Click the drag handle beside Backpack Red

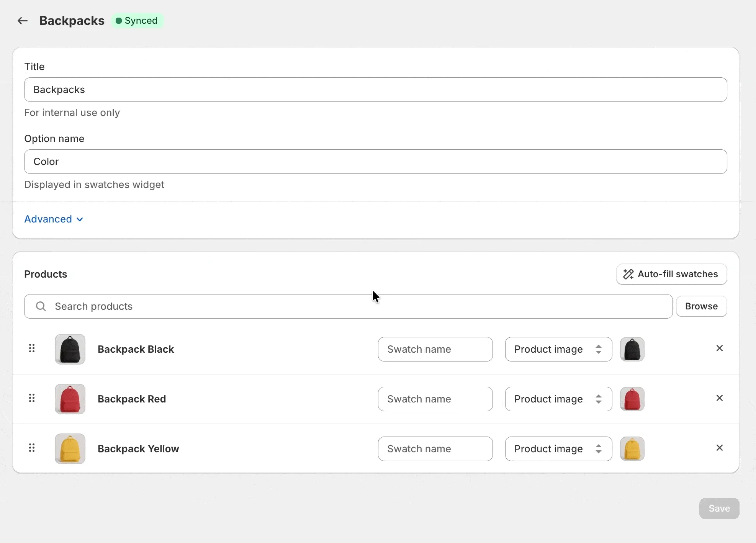[32, 398]
